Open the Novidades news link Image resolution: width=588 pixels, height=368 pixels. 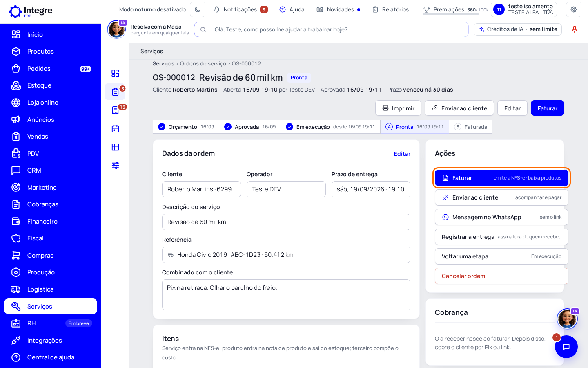tap(338, 9)
